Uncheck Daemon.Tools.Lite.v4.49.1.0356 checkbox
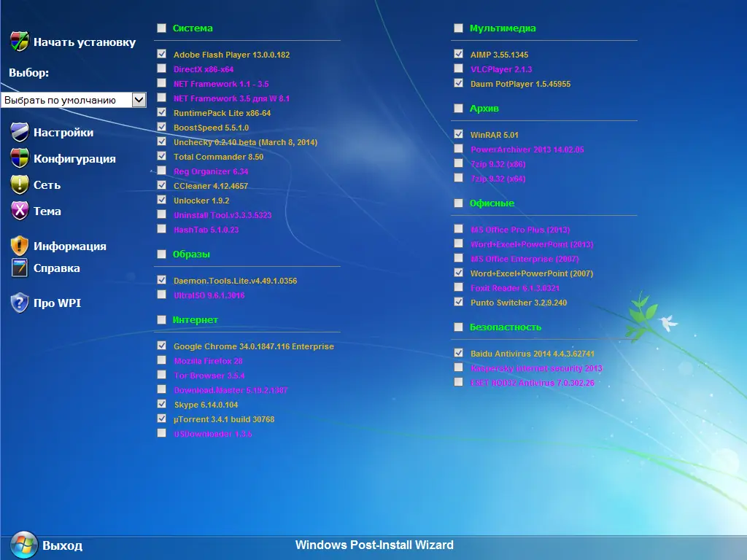 coord(161,280)
